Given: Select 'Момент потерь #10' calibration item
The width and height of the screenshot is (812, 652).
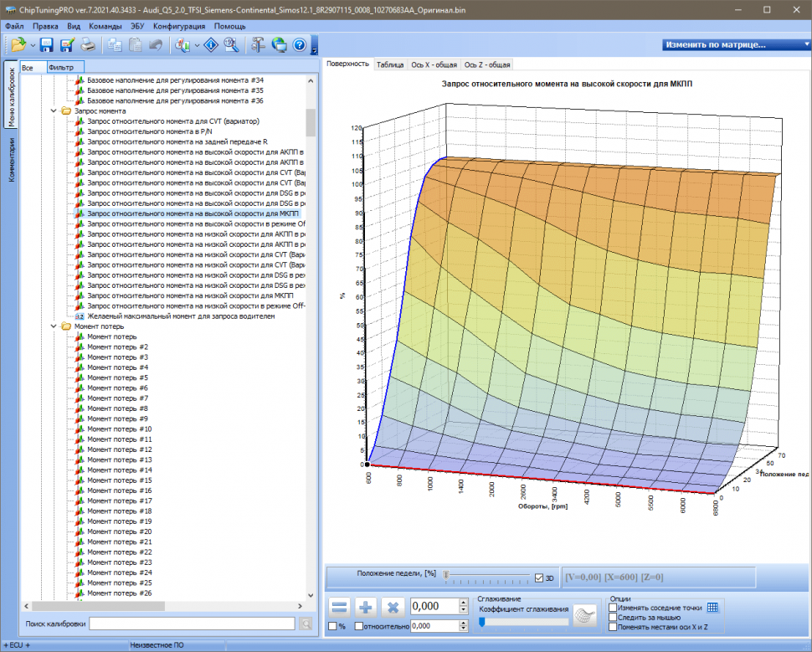Looking at the screenshot, I should click(119, 429).
